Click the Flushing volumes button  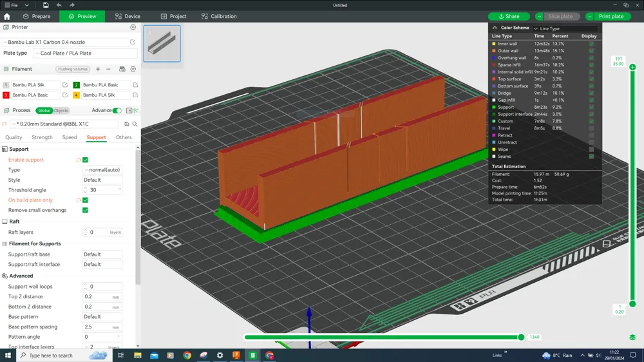(x=73, y=69)
